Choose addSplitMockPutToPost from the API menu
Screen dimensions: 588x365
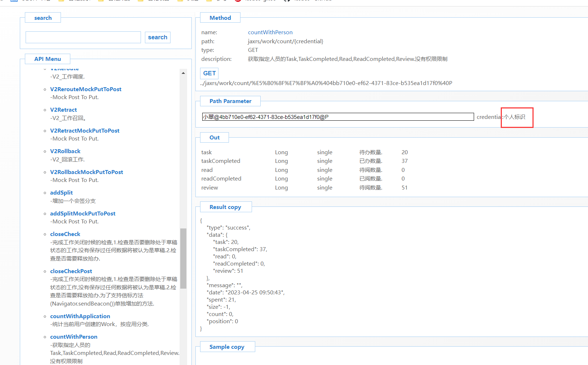coord(83,214)
